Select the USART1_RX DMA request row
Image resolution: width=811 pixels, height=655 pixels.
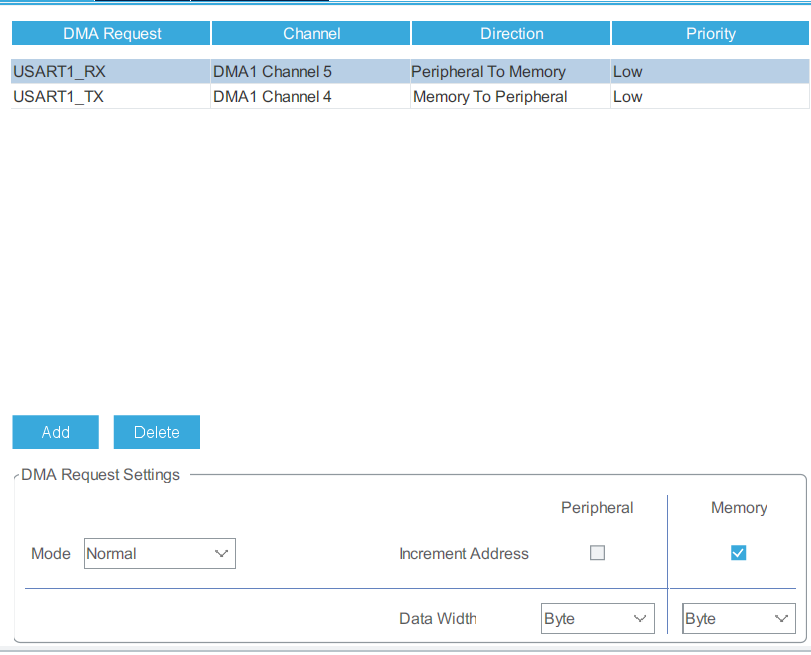pos(59,72)
